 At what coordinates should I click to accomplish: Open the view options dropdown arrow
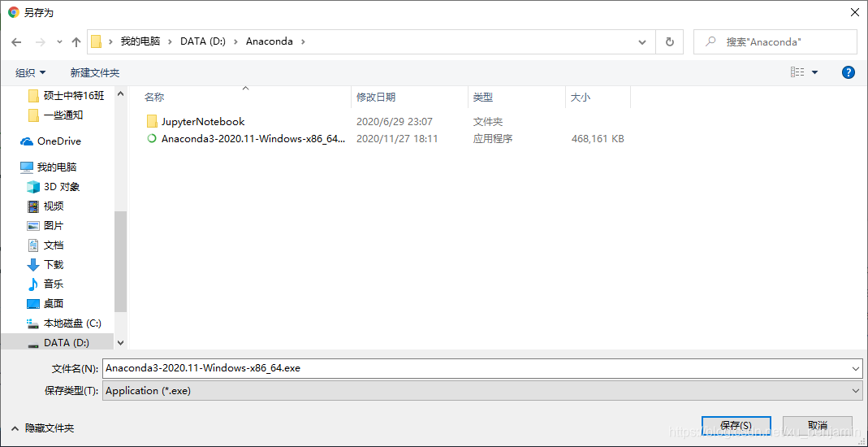(x=814, y=72)
